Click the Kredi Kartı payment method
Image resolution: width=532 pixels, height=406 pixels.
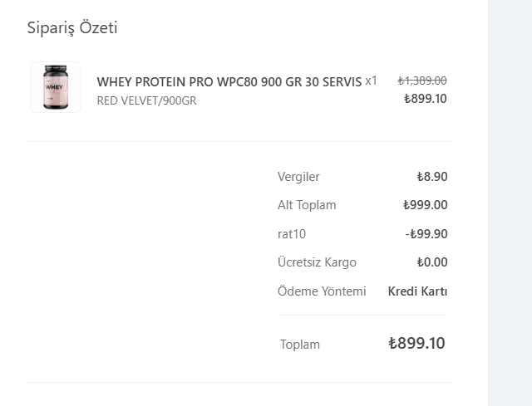coord(417,291)
